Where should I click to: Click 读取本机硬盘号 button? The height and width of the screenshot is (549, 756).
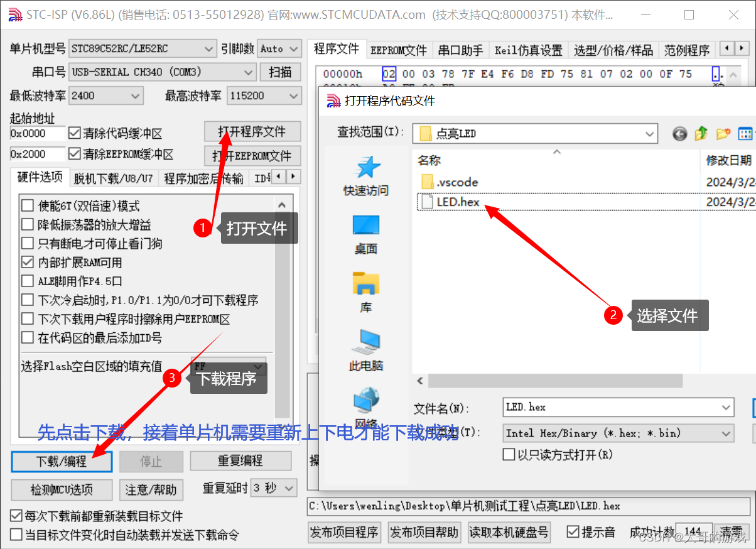coord(509,533)
